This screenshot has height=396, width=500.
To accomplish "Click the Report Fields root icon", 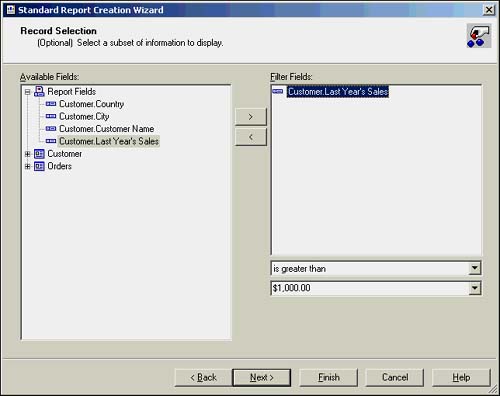I will coord(39,91).
